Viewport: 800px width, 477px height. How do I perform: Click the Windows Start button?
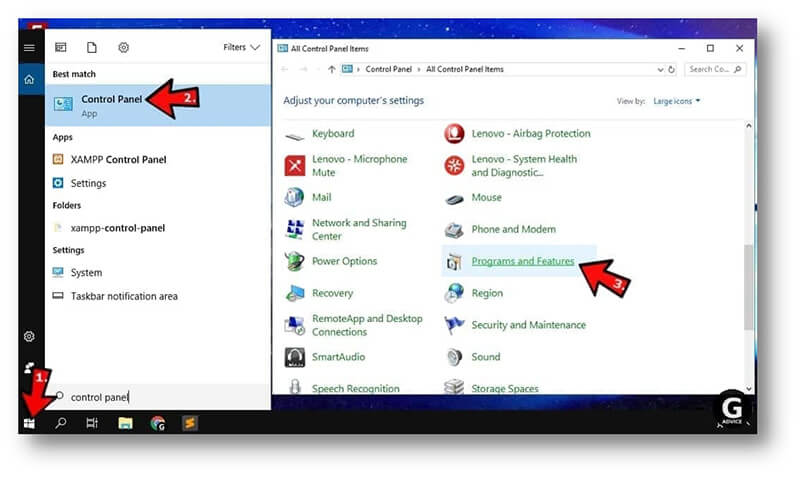[30, 423]
